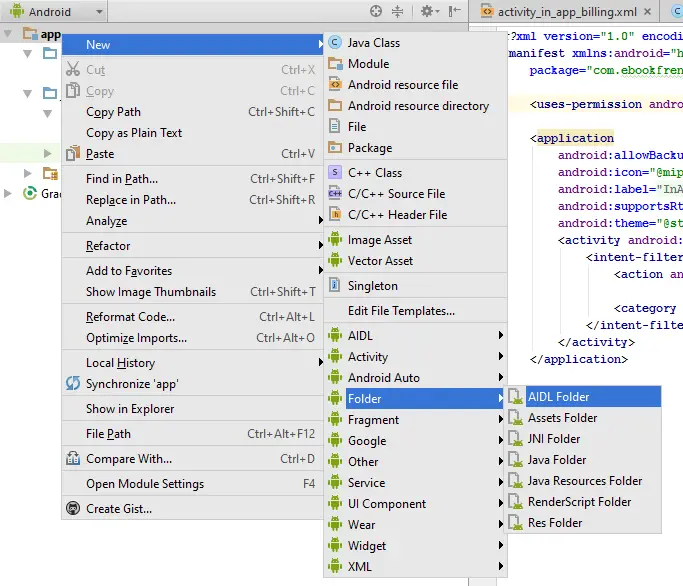The image size is (683, 586).
Task: Click the application tag in editor
Action: (x=575, y=138)
